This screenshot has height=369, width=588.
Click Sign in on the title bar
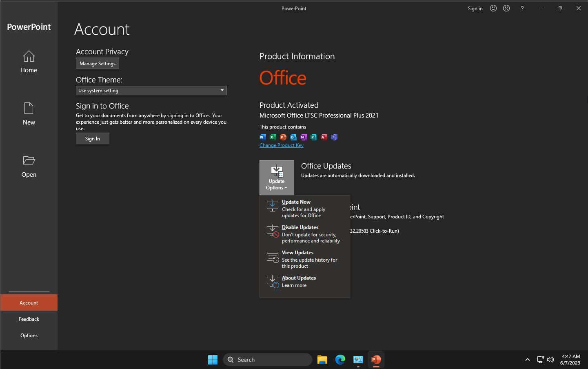coord(475,9)
